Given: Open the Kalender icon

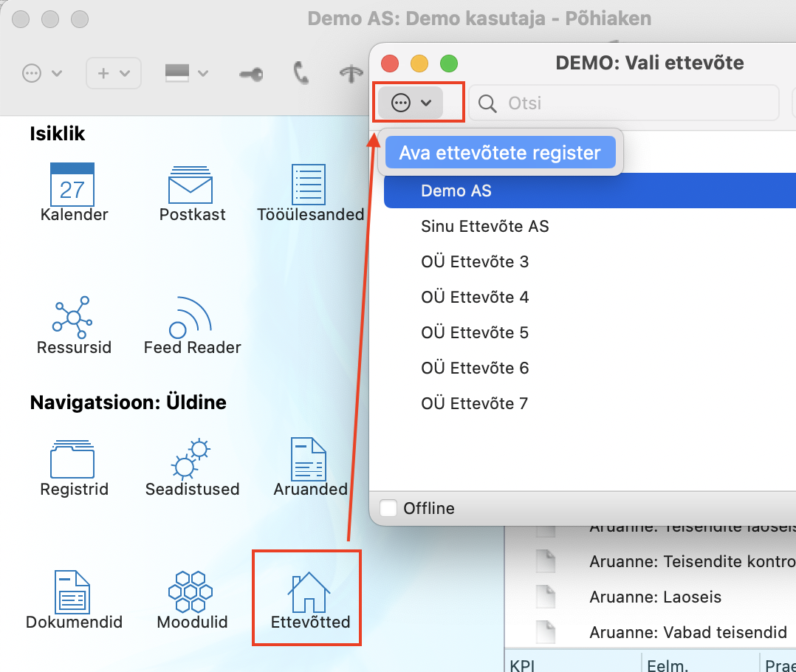Looking at the screenshot, I should [72, 185].
